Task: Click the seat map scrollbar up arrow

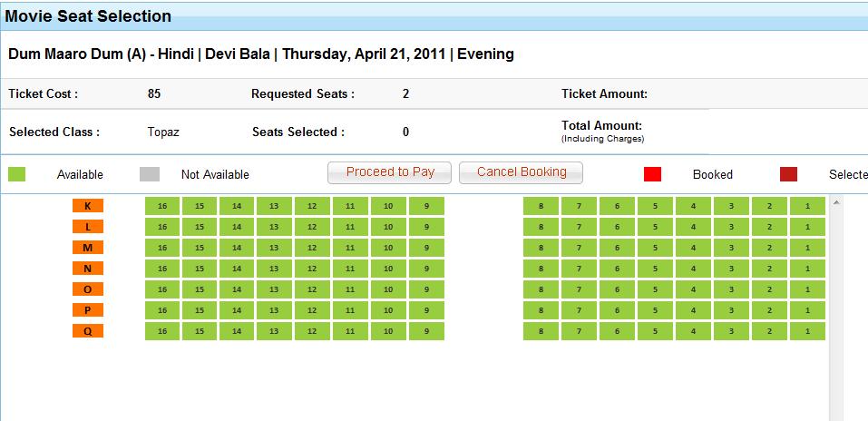Action: point(836,201)
